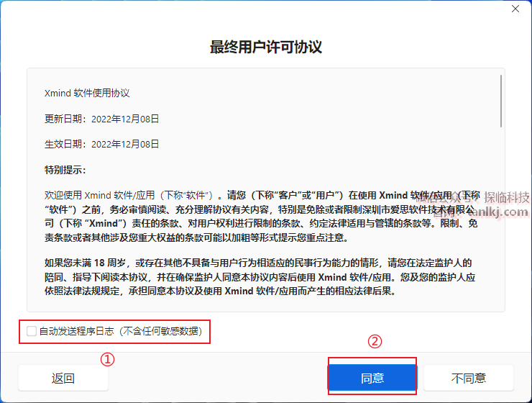Click the paragraph starting '欢迎使用 Xmind 软件/应用'
532x403 pixels.
[x=262, y=217]
